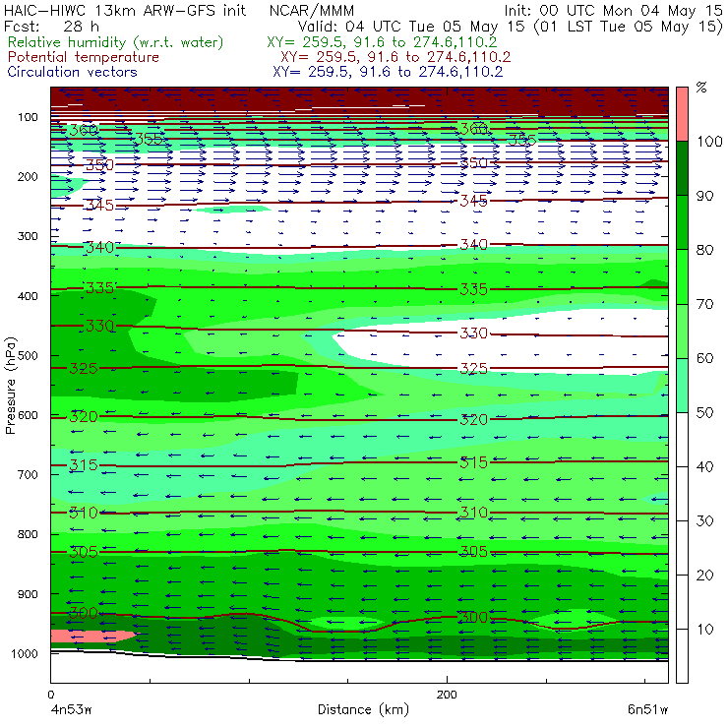The height and width of the screenshot is (728, 728).
Task: Click the leftmost '325' potential temperature contour label
Action: tap(84, 369)
